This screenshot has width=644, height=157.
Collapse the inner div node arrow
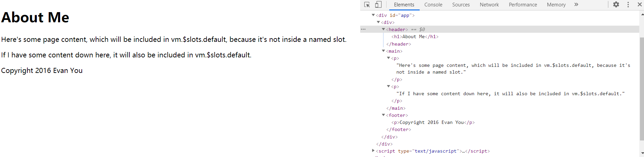[x=378, y=22]
